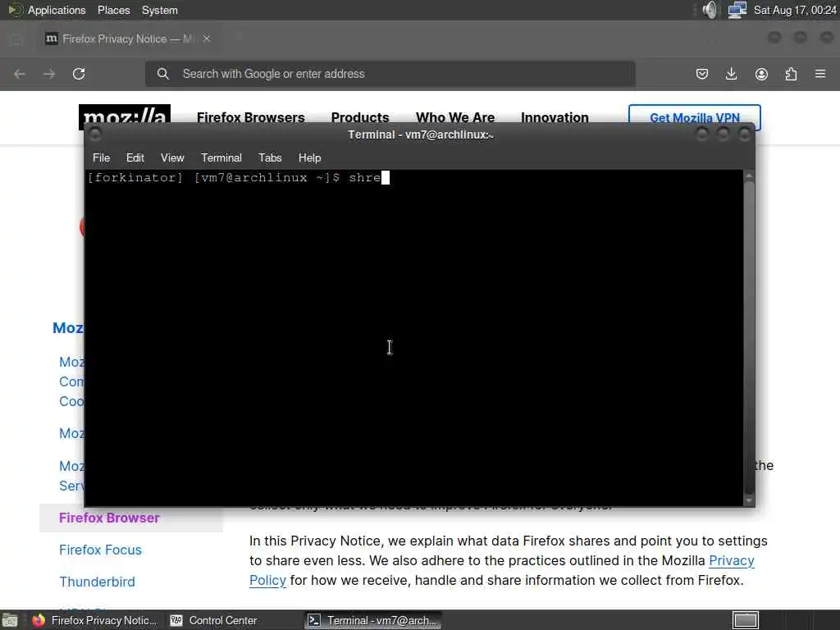The image size is (840, 630).
Task: Click the Firefox Focus sidebar link
Action: click(x=100, y=550)
